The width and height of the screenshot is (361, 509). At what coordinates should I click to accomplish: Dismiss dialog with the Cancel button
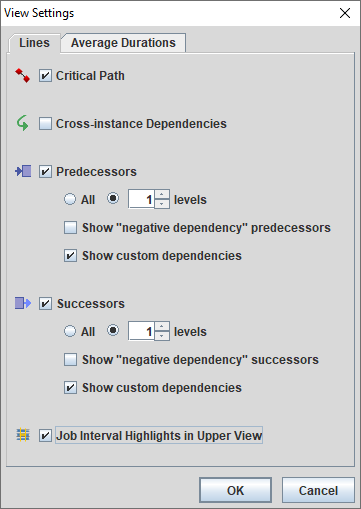tap(318, 490)
